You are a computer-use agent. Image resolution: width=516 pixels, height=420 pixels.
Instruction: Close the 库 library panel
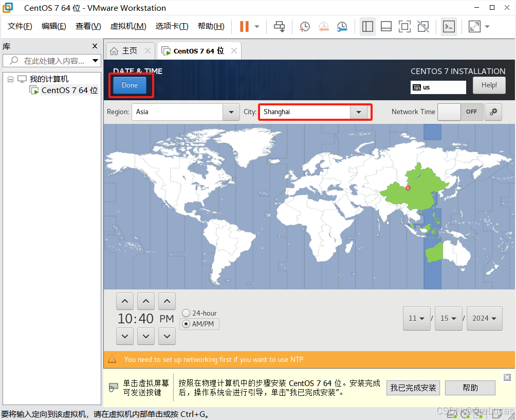[95, 46]
